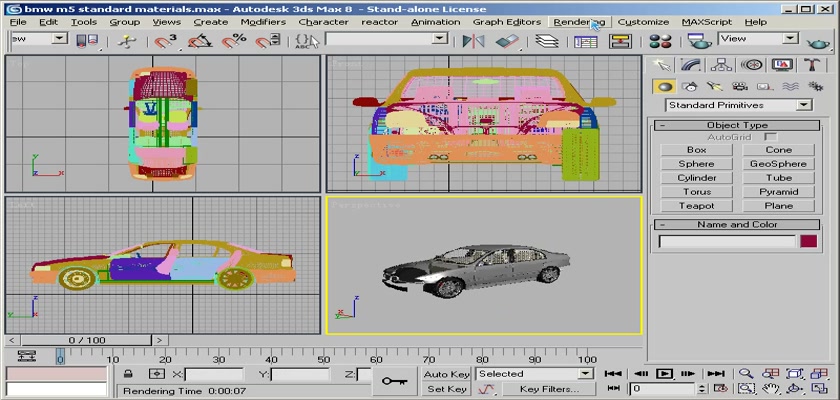Open the named selection sets dropdown

(x=386, y=39)
